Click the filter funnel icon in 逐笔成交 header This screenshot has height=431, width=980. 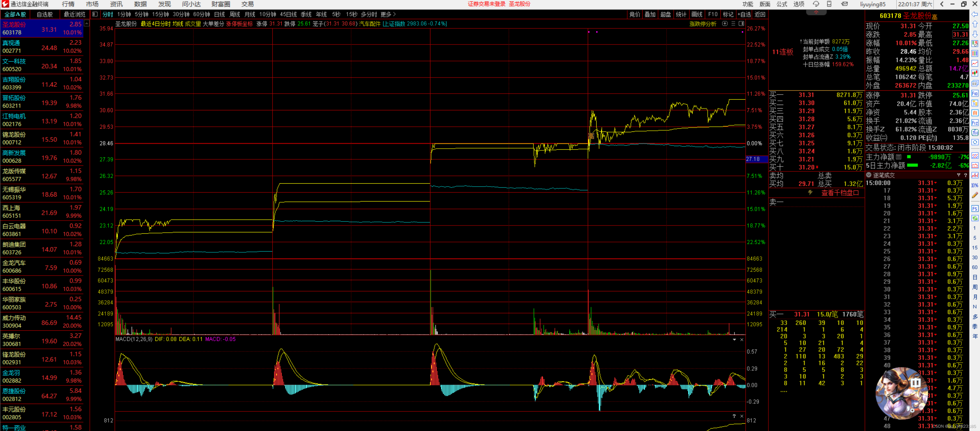pos(958,175)
